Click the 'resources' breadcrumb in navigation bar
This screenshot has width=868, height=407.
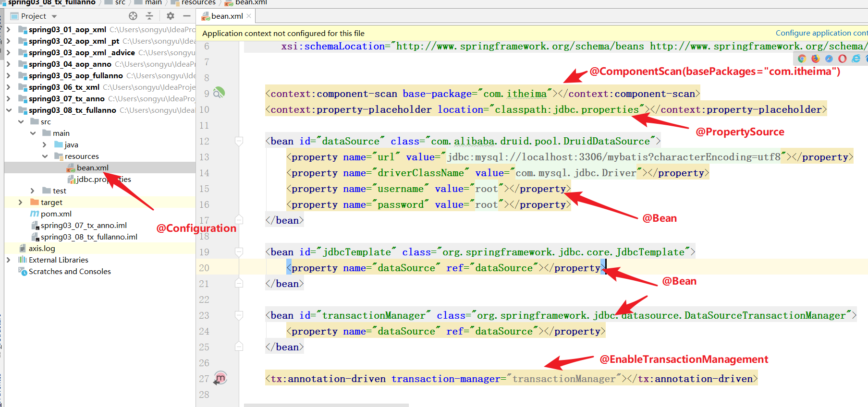(x=198, y=2)
